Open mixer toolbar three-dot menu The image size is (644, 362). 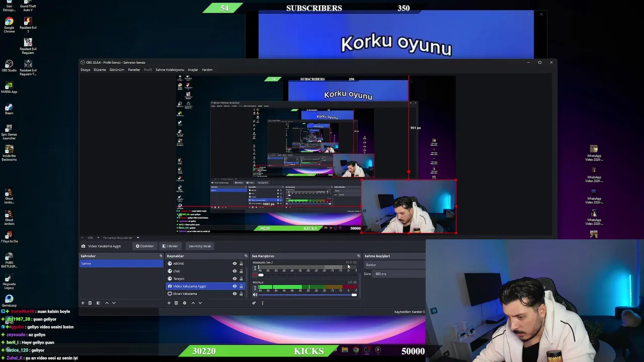tap(262, 303)
